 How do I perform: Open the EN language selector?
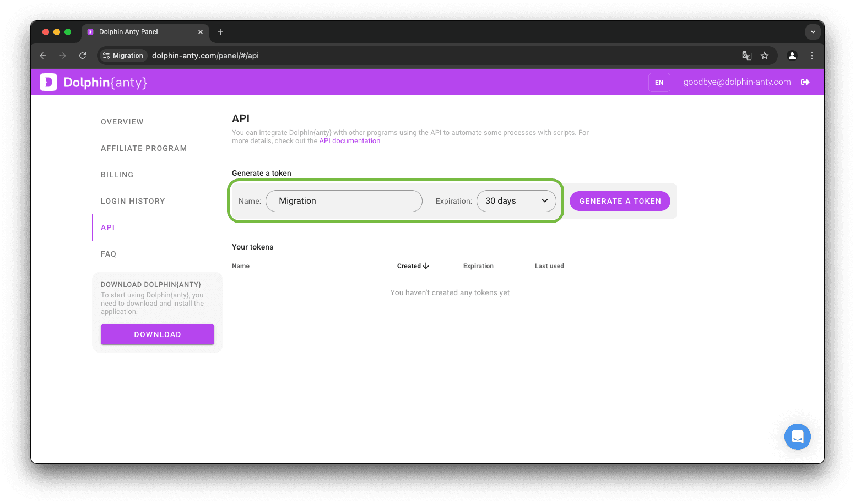[659, 83]
